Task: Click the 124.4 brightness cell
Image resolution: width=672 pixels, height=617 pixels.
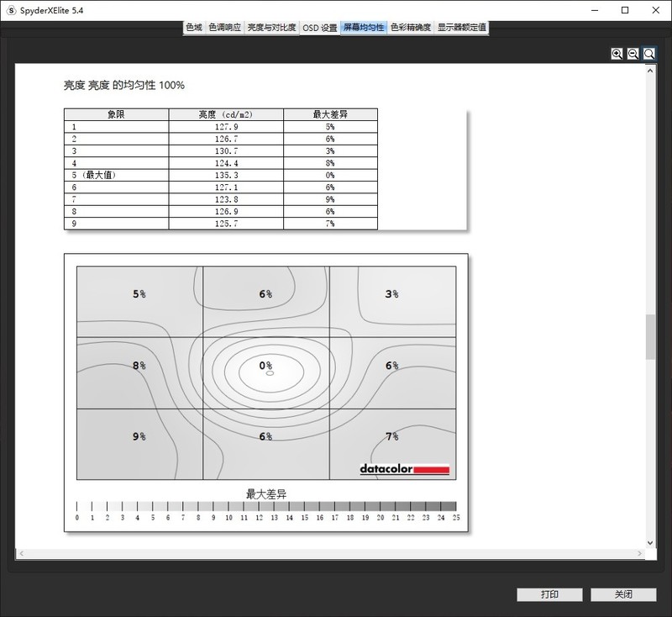Action: (x=226, y=163)
